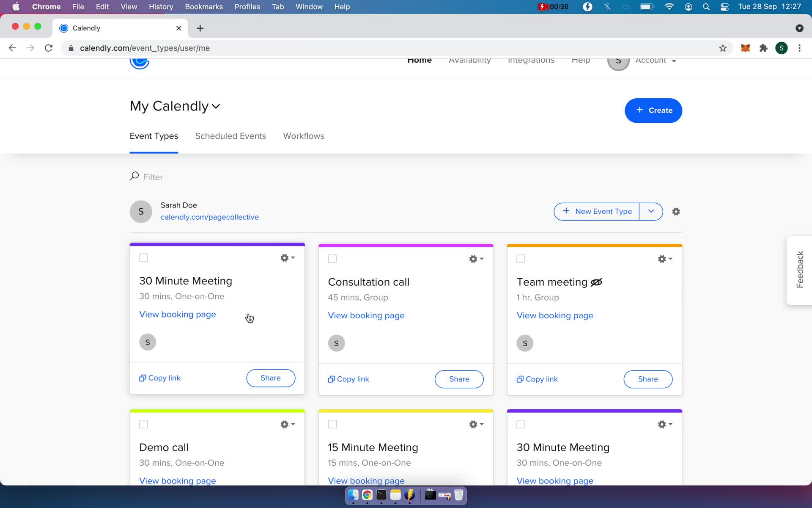The image size is (812, 508).
Task: View booking page for Consultation call
Action: tap(366, 315)
